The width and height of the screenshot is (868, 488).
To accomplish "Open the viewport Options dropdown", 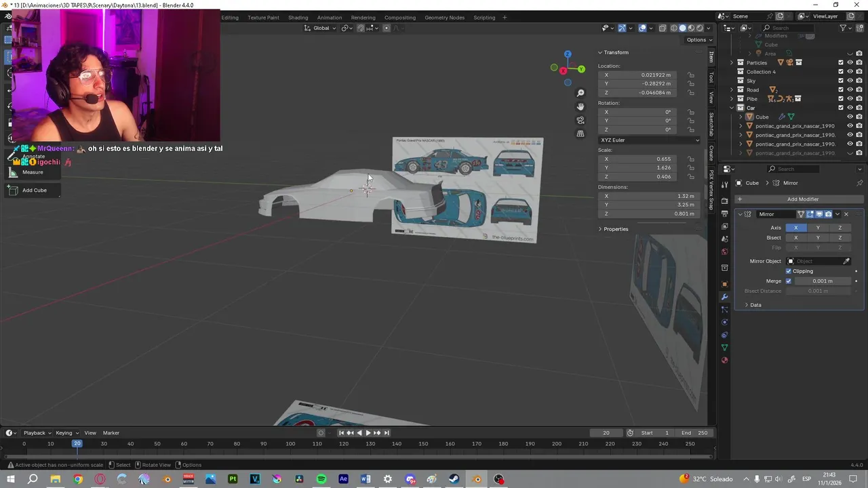I will [698, 40].
